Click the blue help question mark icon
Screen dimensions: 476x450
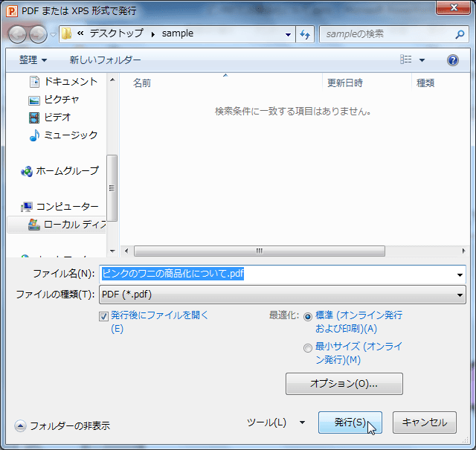[453, 60]
